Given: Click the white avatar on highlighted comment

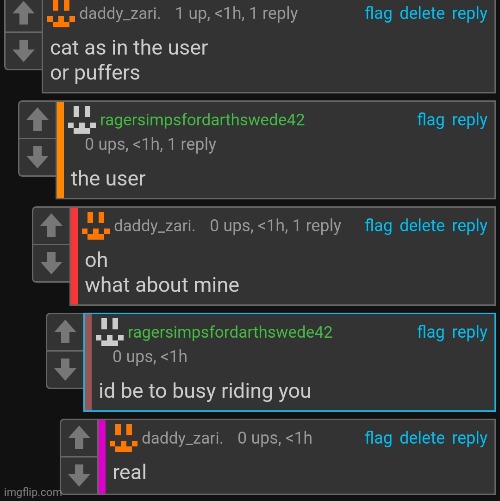Looking at the screenshot, I should pos(110,332).
